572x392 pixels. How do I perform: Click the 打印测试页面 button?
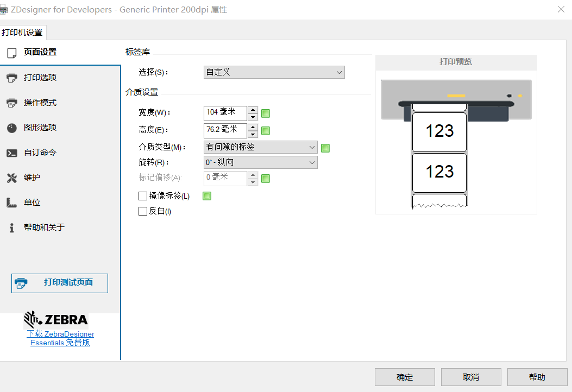59,283
